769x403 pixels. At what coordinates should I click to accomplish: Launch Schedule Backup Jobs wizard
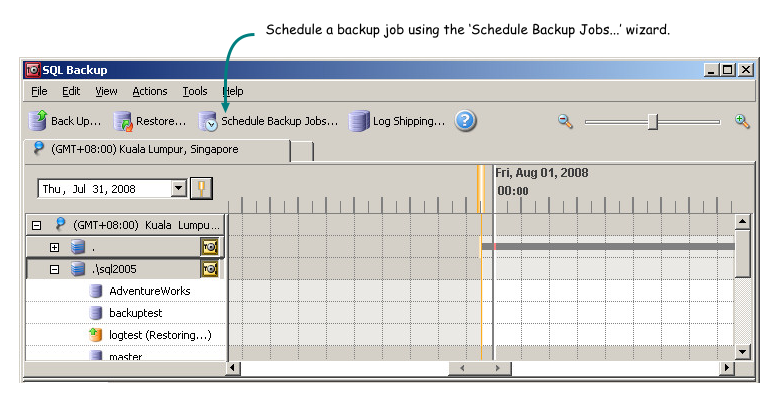(x=208, y=121)
